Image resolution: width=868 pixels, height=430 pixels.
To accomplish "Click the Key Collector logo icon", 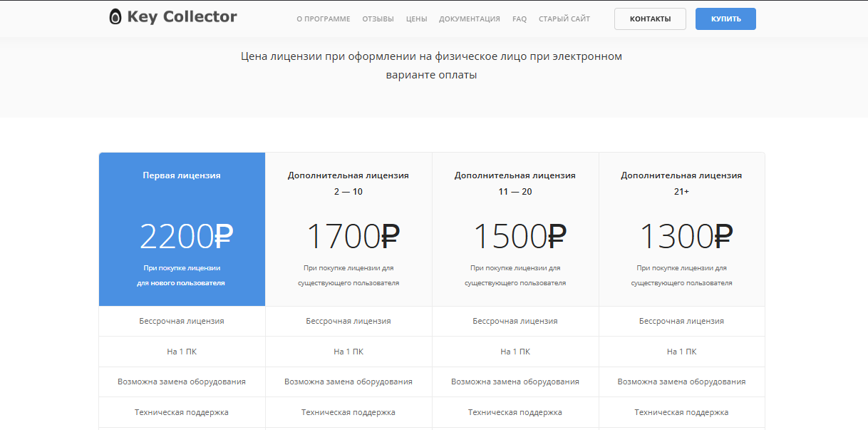I will (115, 17).
